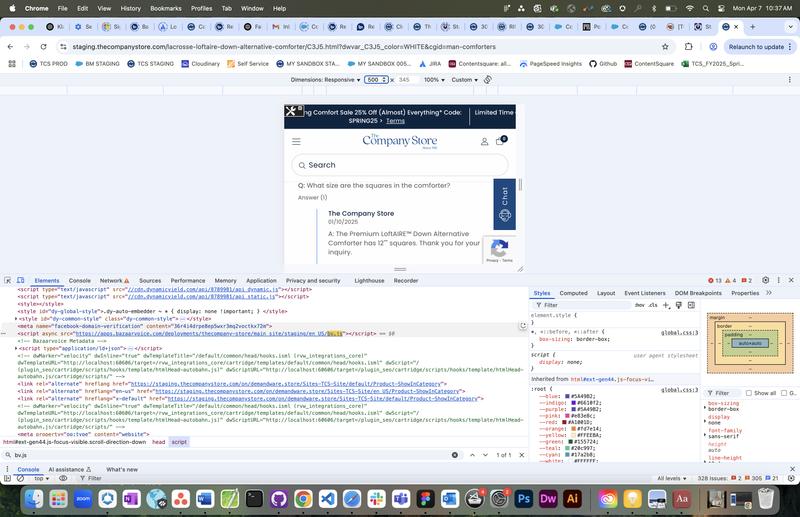Switch to the Sources tab
This screenshot has width=800, height=517.
(150, 281)
